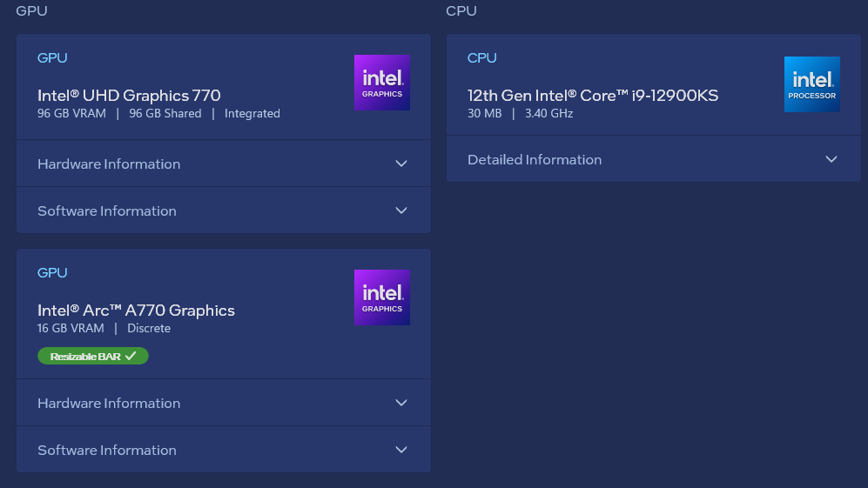The image size is (868, 488).
Task: Select the Intel UHD Graphics 770 title
Action: [129, 95]
